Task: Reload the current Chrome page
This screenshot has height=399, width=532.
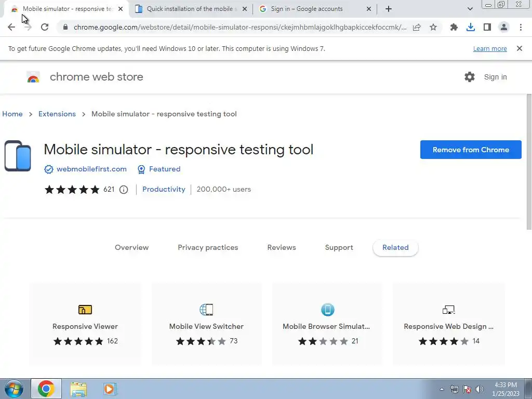Action: click(45, 27)
